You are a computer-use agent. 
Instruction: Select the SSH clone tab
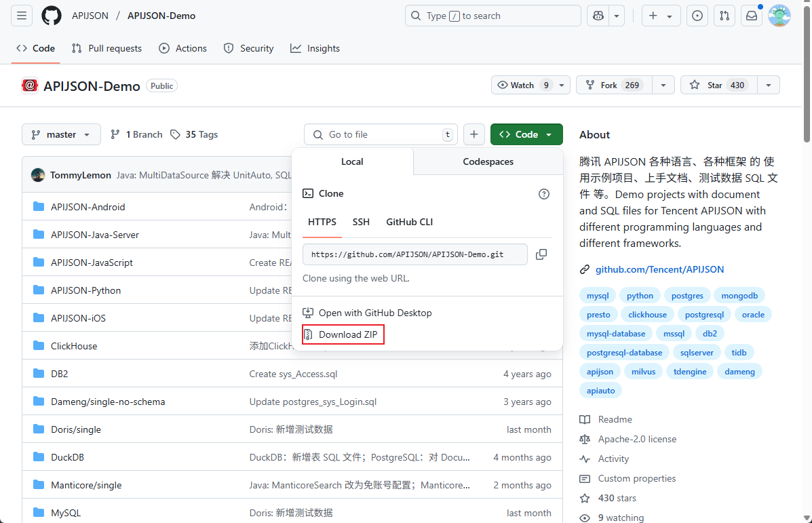click(x=361, y=222)
